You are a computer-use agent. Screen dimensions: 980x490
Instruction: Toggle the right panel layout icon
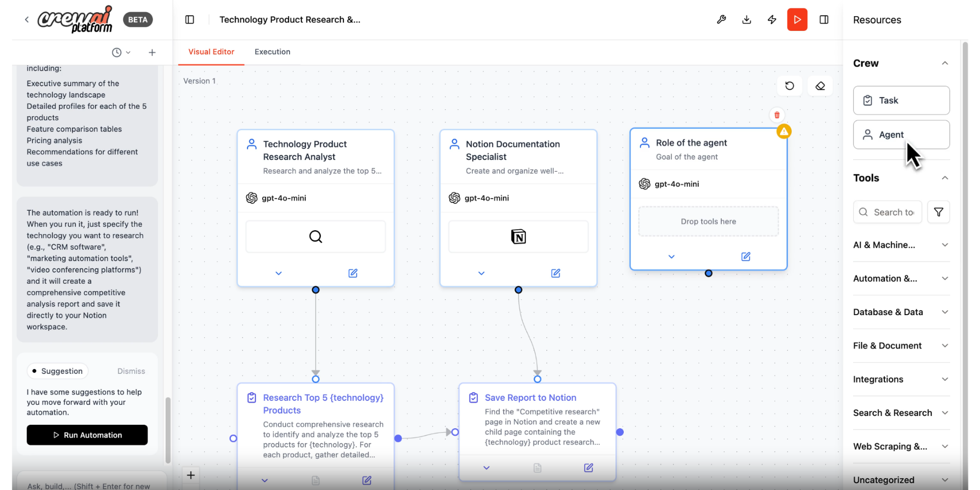824,20
